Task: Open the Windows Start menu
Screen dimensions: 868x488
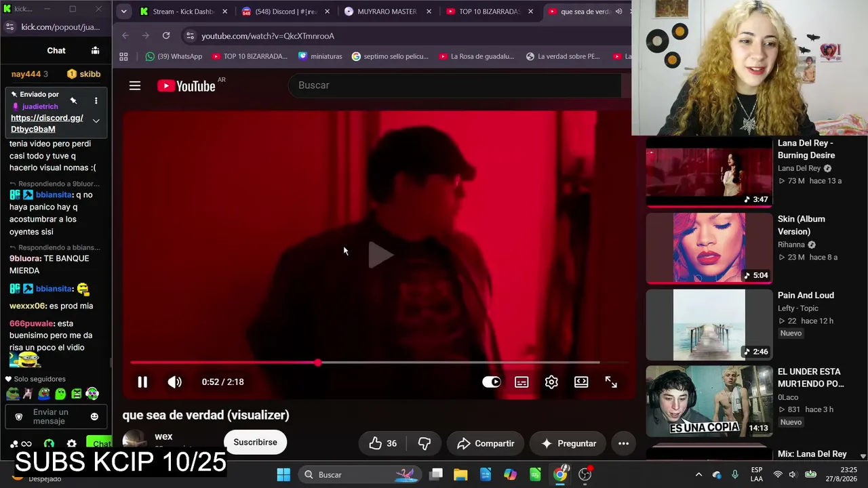Action: (283, 474)
